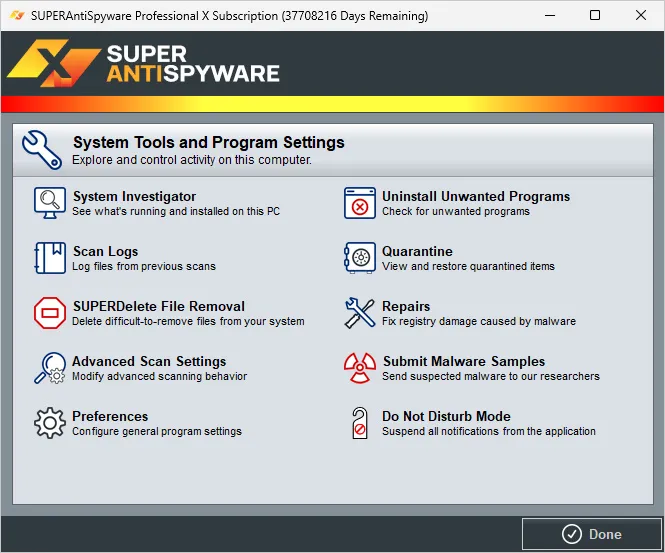Viewport: 665px width, 553px height.
Task: Click the "System Tools and Program Settings" heading
Action: point(209,142)
